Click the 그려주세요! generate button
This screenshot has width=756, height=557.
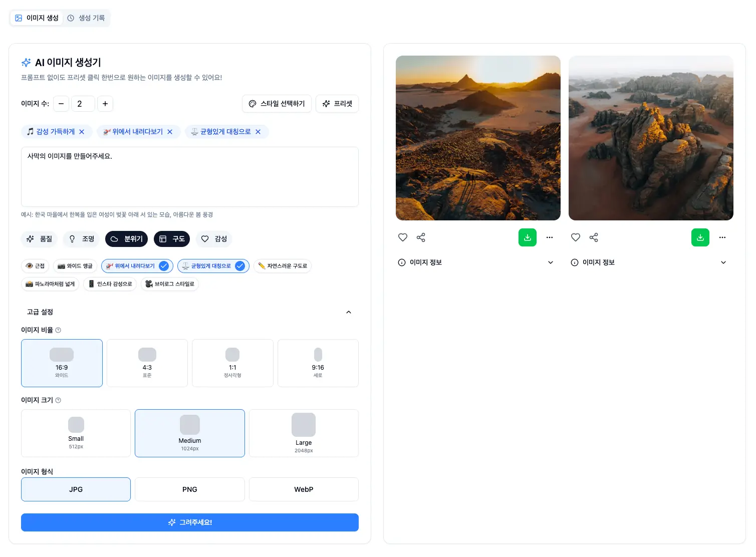[190, 522]
